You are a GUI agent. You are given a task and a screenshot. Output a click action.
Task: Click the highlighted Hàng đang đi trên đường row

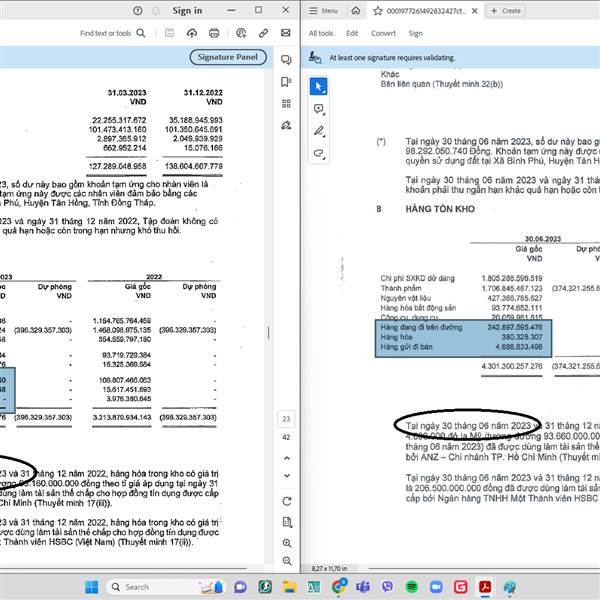(462, 327)
